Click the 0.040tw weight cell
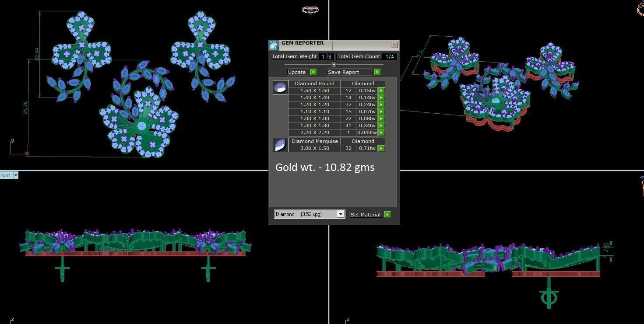This screenshot has height=324, width=644. click(367, 133)
